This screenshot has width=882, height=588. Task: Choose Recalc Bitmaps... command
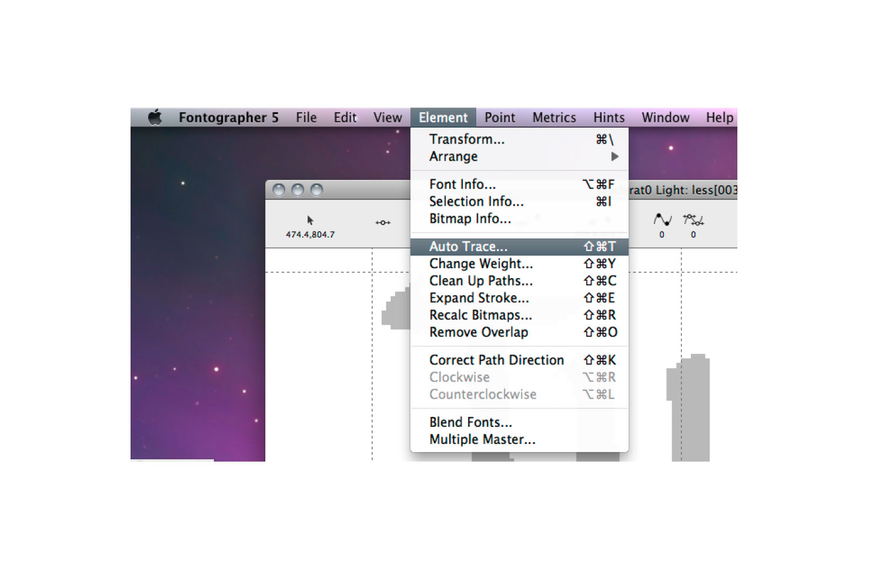519,315
